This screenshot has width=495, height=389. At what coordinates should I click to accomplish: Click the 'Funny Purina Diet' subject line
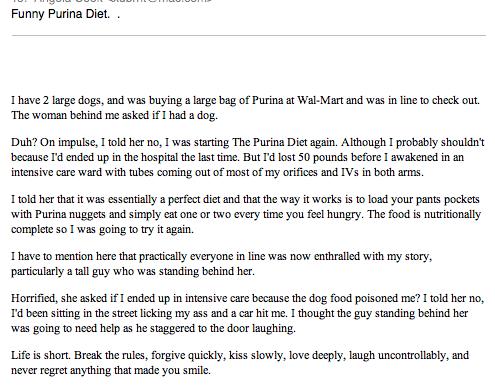[60, 14]
